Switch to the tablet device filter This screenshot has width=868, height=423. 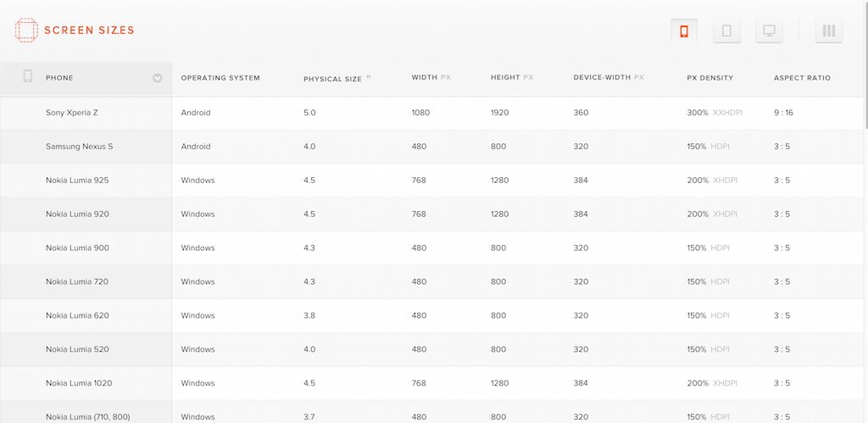[x=726, y=31]
